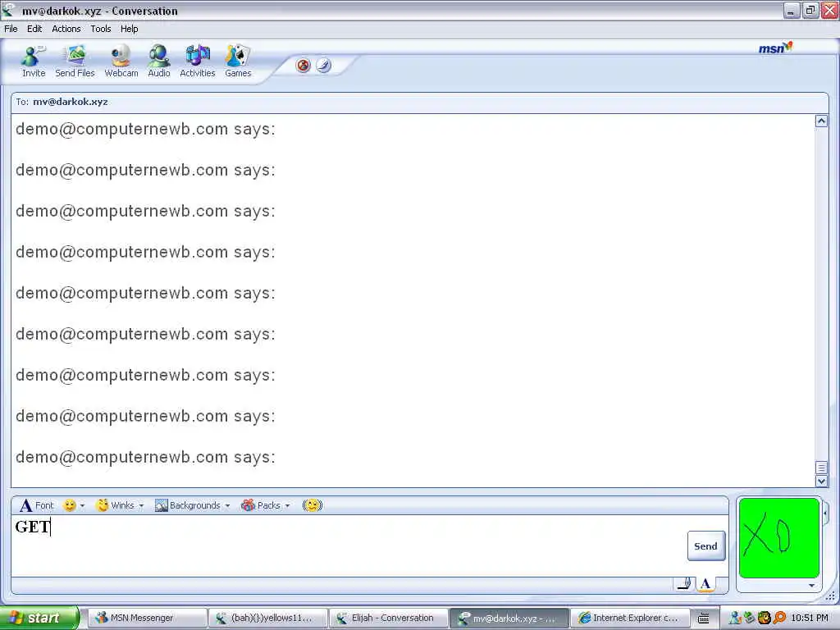The height and width of the screenshot is (630, 840).
Task: Click the conversation scrollbar down arrow
Action: tap(821, 481)
